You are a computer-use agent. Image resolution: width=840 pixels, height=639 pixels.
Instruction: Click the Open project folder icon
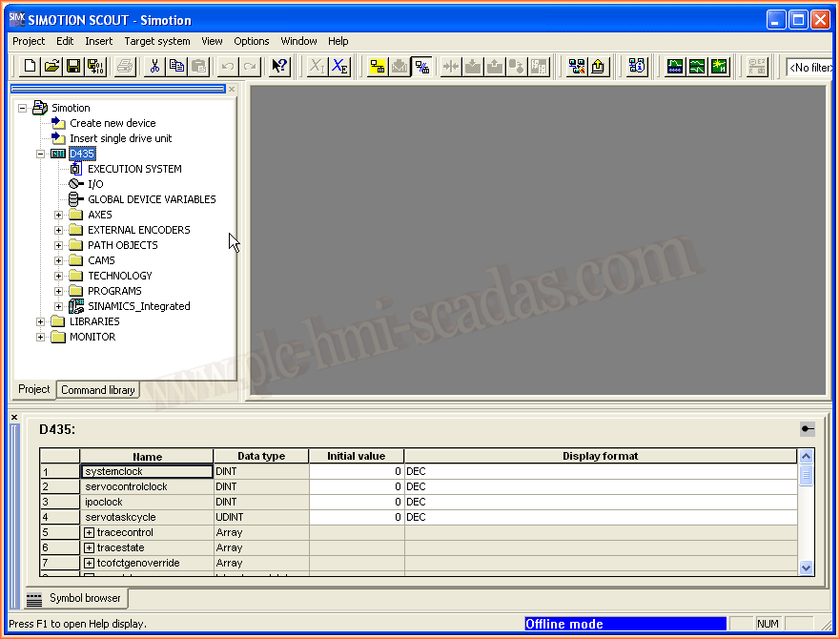pos(51,67)
